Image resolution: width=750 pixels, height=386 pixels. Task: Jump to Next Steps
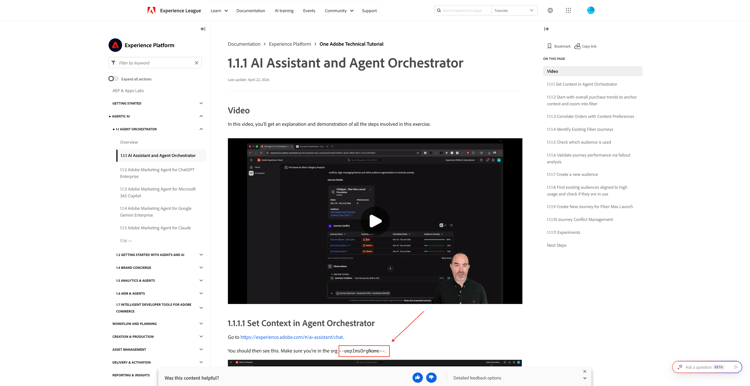point(556,245)
